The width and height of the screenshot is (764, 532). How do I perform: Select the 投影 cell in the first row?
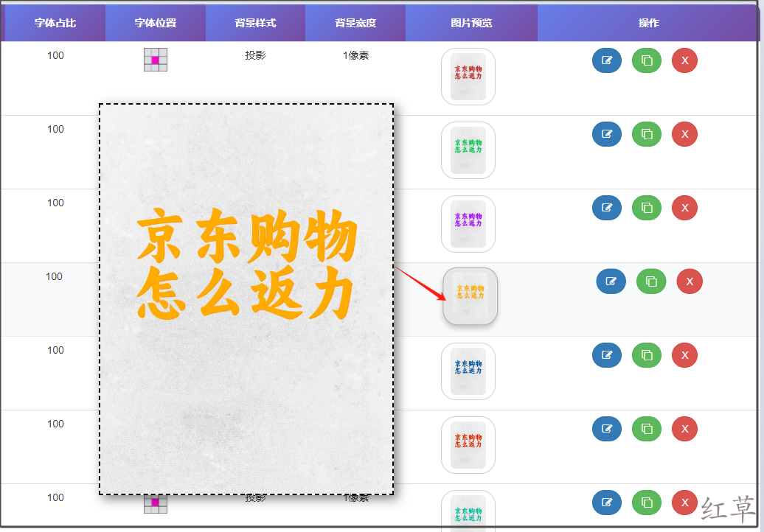click(x=255, y=55)
